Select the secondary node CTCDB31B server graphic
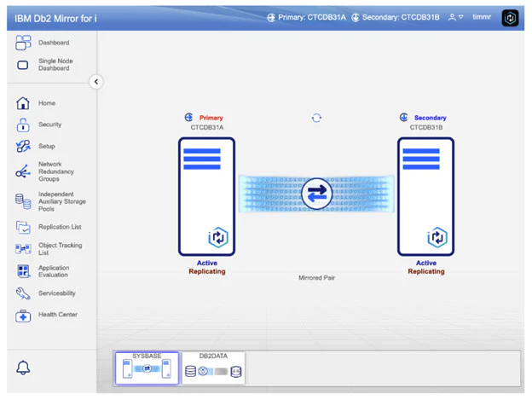Image resolution: width=532 pixels, height=400 pixels. pos(425,196)
